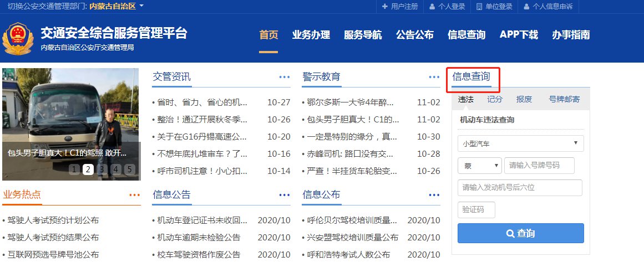
Task: Click the person icon beside 个人登录
Action: pyautogui.click(x=432, y=7)
